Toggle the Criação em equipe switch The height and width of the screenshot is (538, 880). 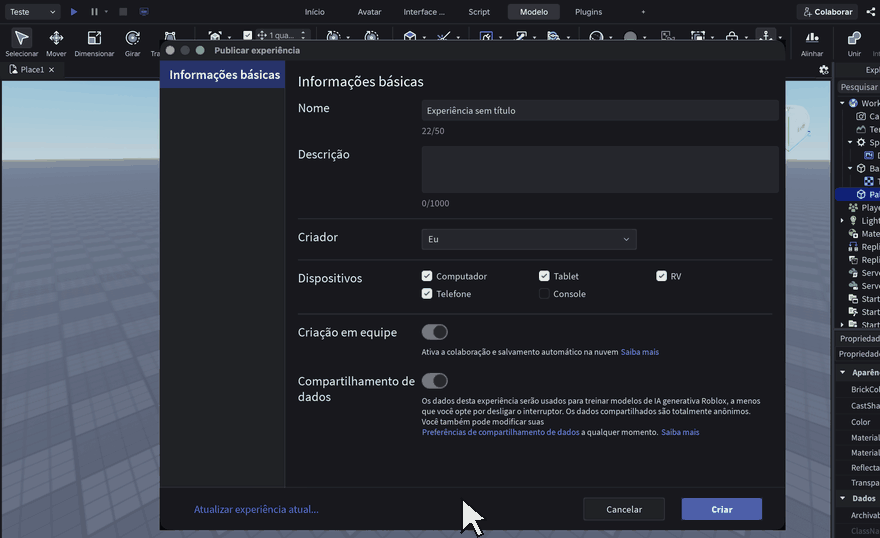(x=435, y=332)
